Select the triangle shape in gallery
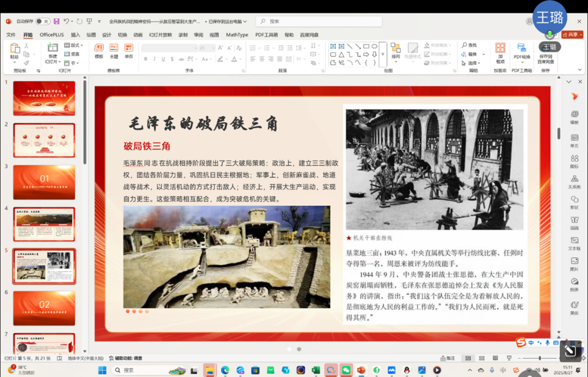Image resolution: width=588 pixels, height=377 pixels. [x=341, y=54]
